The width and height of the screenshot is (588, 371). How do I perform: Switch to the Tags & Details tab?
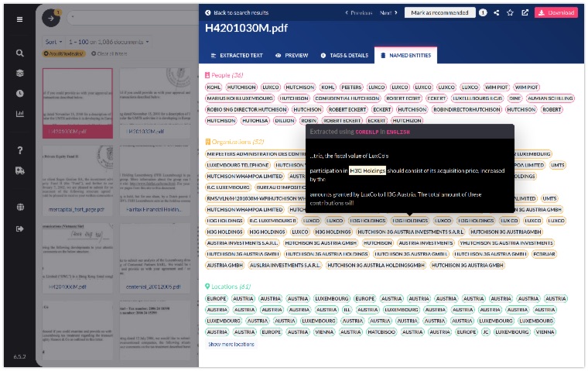tap(344, 56)
